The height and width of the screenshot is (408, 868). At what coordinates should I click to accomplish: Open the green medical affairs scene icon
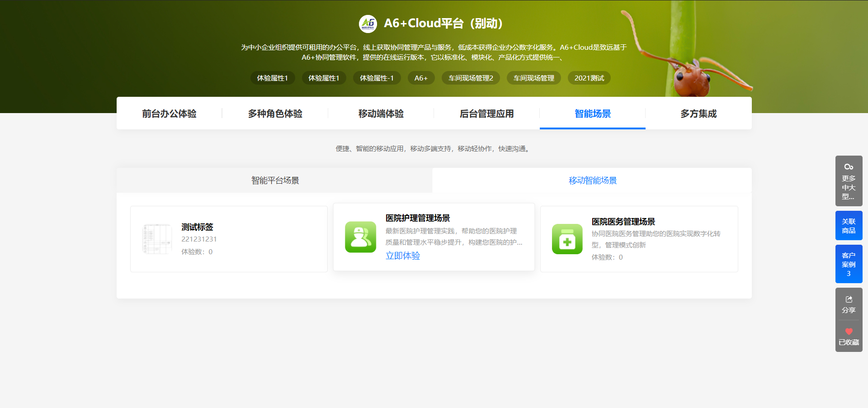567,239
